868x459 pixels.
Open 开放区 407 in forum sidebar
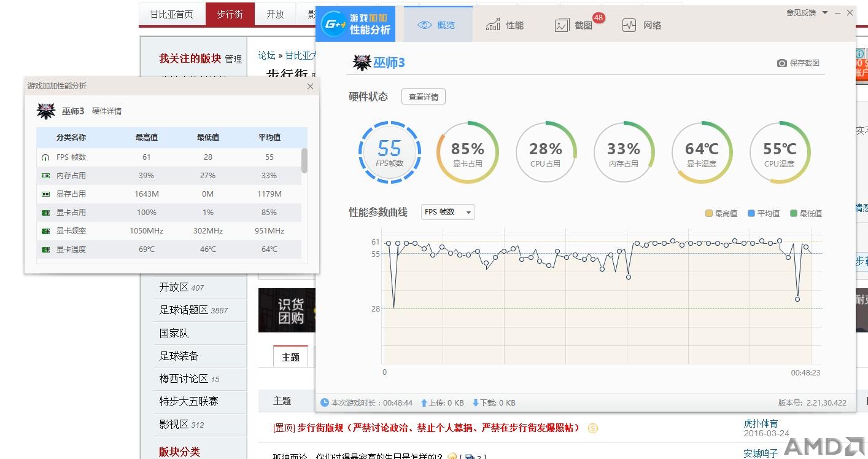coord(182,288)
